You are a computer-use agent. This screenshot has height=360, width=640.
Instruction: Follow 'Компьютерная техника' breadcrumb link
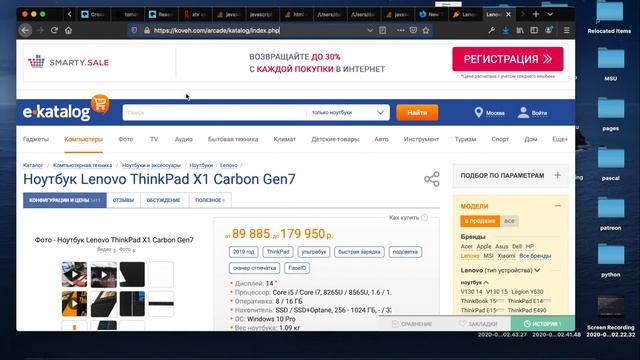pos(82,165)
